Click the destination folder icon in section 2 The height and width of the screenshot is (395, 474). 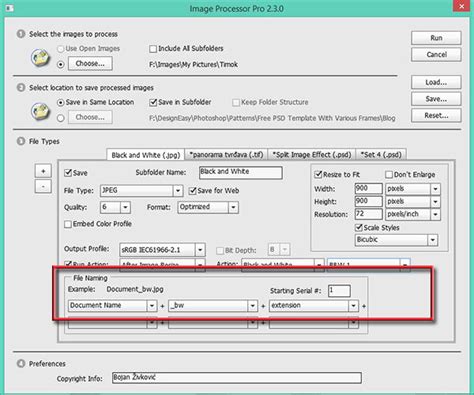(40, 111)
